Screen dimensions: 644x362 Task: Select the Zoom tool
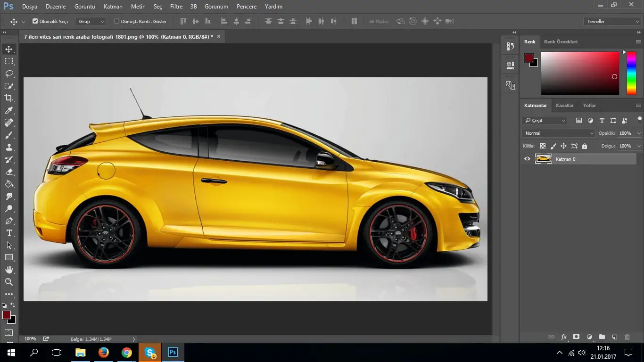pyautogui.click(x=9, y=282)
